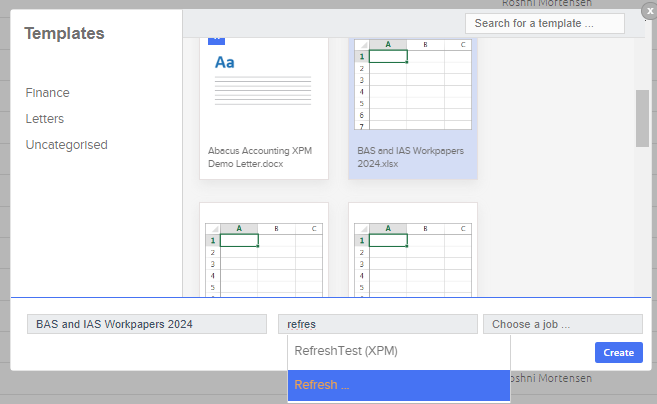Click the Templates heading

click(x=64, y=34)
